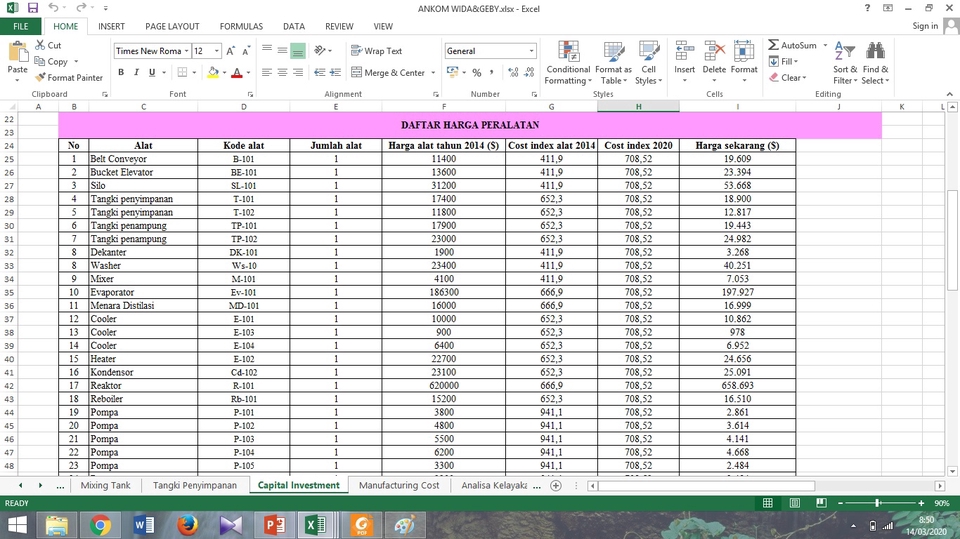The image size is (960, 539).
Task: Click Wrap Text button
Action: pos(377,51)
